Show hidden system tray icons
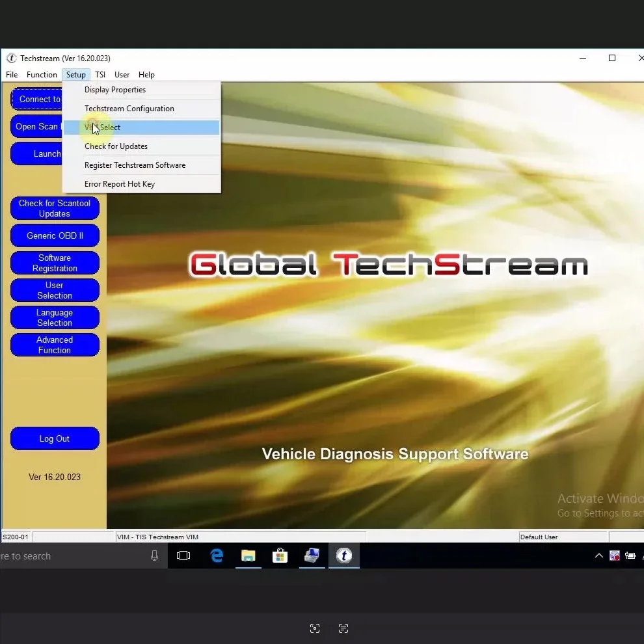644x644 pixels. pyautogui.click(x=599, y=556)
